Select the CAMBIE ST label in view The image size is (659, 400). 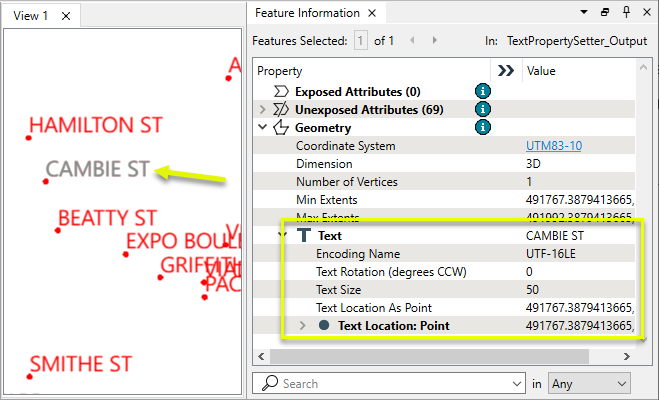pos(98,170)
